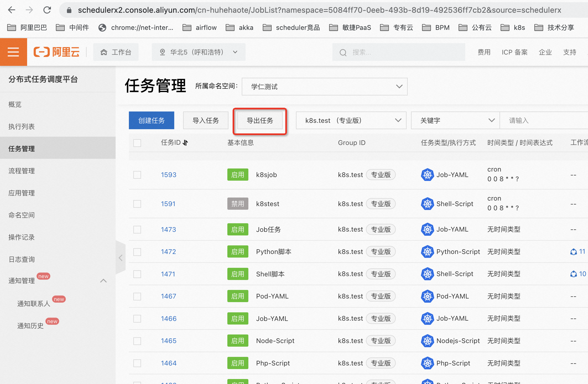Viewport: 588px width, 384px height.
Task: Click Kubernetes icon in row 1593
Action: [427, 175]
